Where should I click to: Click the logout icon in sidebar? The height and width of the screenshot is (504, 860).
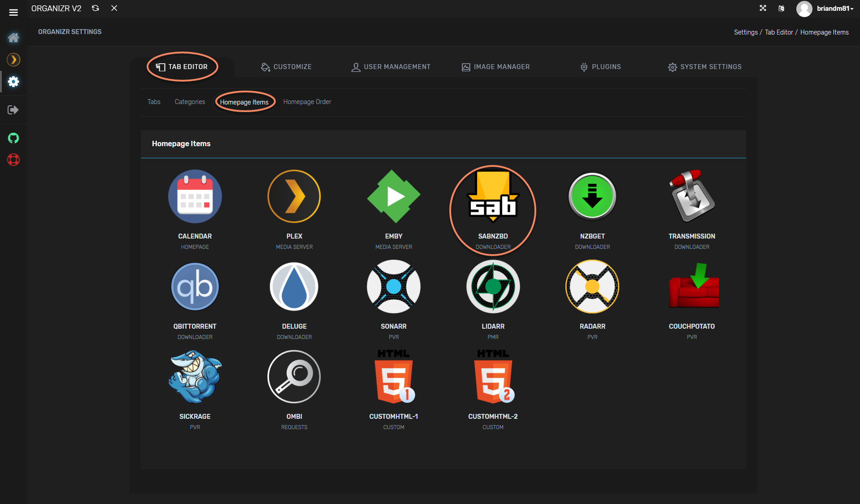coord(13,110)
